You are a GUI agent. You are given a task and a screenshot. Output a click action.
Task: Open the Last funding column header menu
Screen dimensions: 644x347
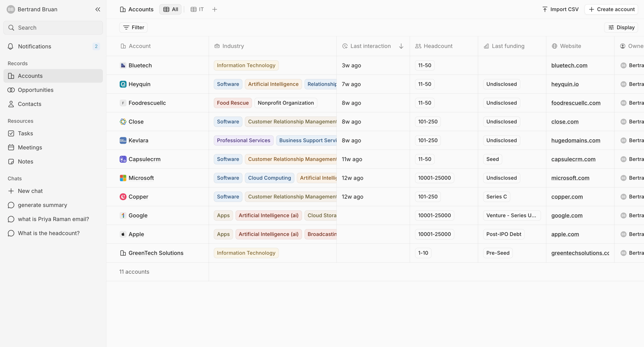point(512,46)
